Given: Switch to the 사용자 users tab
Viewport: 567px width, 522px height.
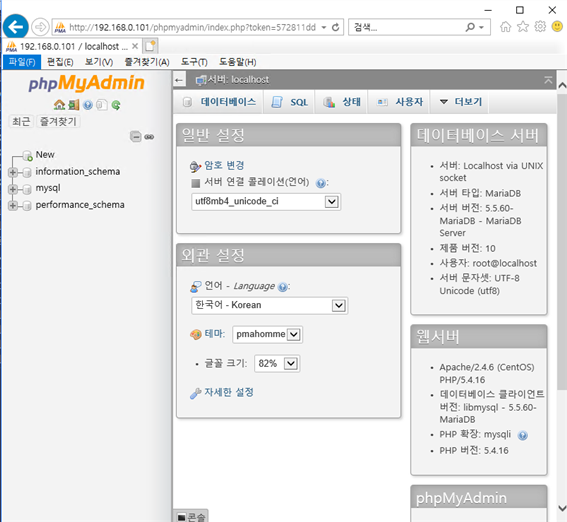Looking at the screenshot, I should point(400,102).
